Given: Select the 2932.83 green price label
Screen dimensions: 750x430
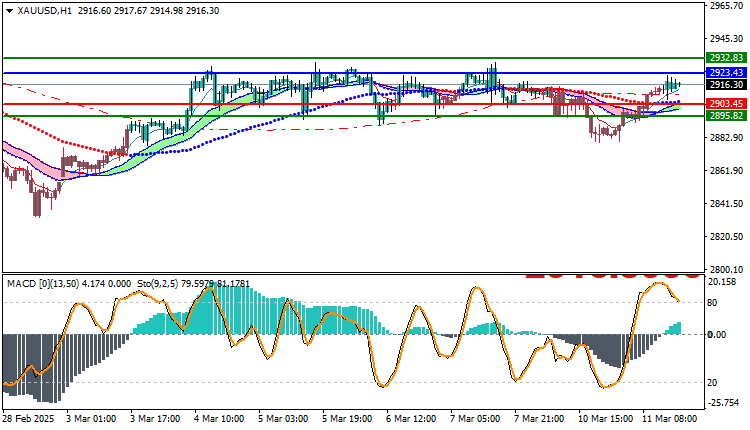Looking at the screenshot, I should [726, 58].
